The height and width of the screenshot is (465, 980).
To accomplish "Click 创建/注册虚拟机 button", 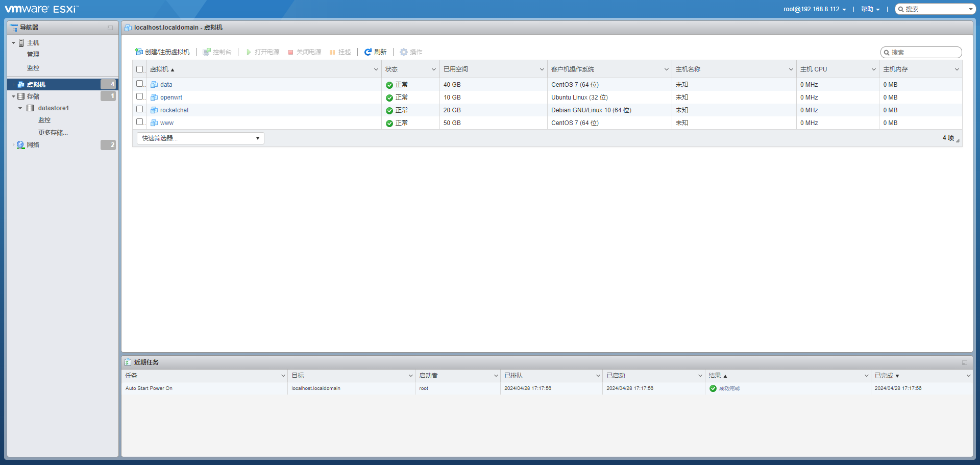I will coord(162,52).
